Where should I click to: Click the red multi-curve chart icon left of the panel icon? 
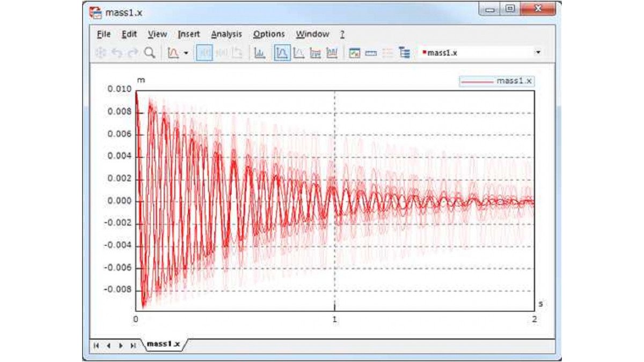coord(332,53)
